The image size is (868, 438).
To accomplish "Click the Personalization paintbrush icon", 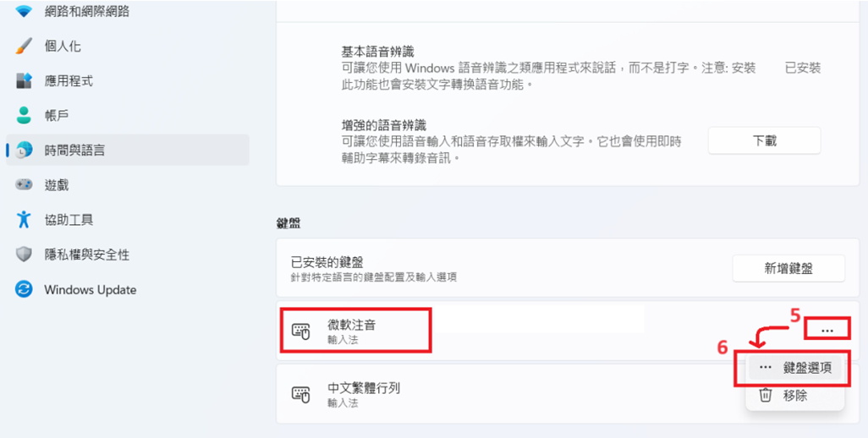I will [x=24, y=47].
